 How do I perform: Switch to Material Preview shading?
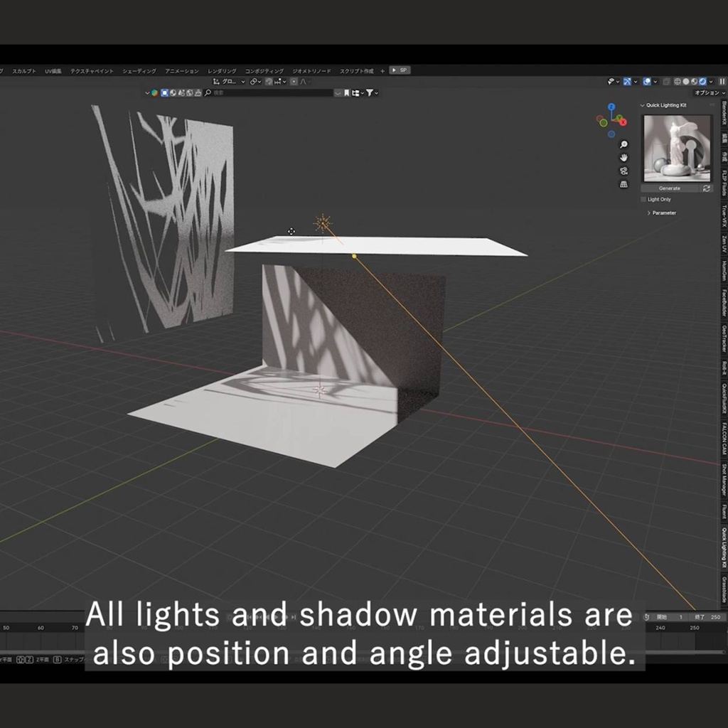(x=694, y=82)
